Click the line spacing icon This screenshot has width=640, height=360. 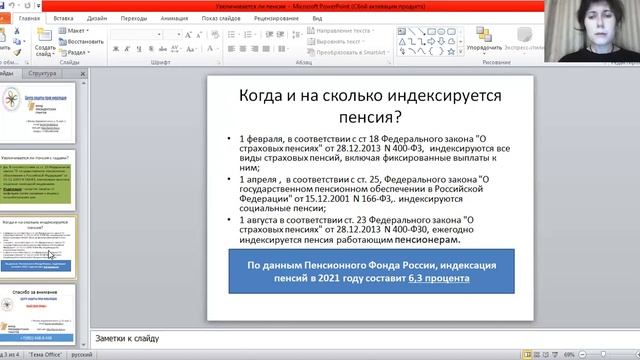[x=297, y=35]
